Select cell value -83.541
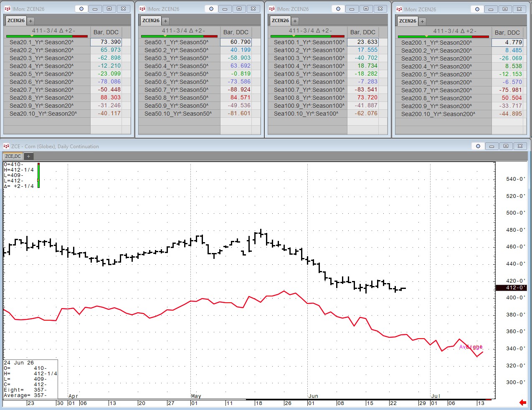 [363, 90]
